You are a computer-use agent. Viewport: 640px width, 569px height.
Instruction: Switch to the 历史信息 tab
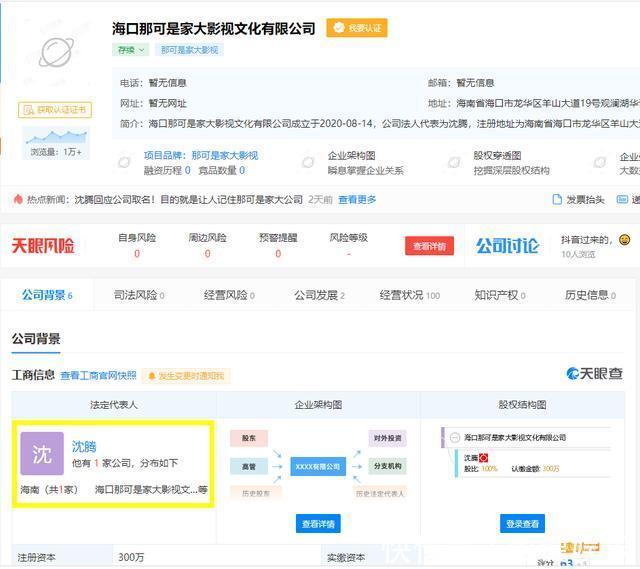[x=590, y=295]
